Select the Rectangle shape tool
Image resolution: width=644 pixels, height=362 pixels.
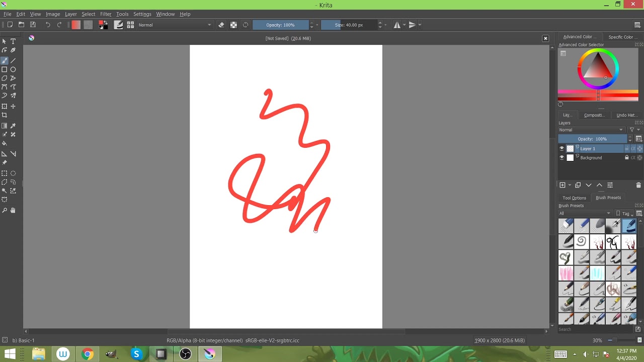point(5,69)
